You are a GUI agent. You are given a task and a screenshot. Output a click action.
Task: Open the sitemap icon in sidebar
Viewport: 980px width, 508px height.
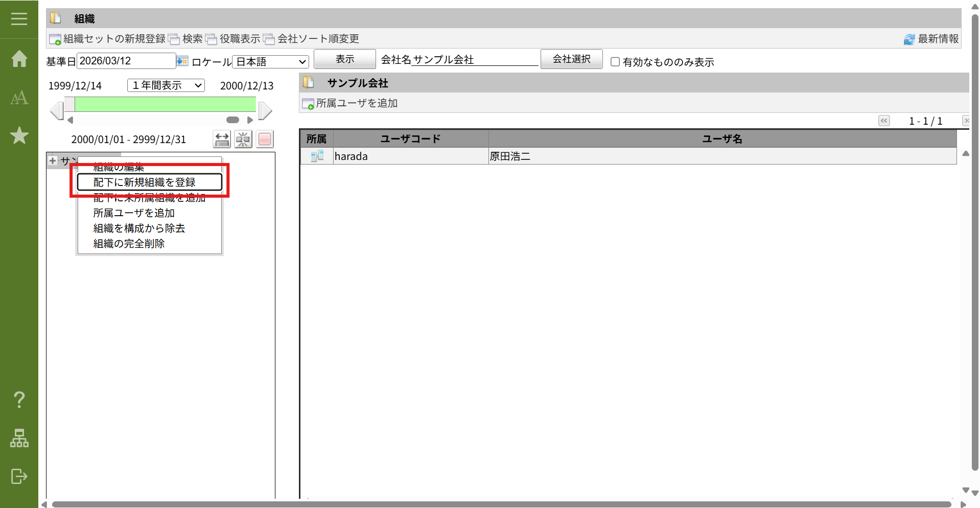click(19, 438)
